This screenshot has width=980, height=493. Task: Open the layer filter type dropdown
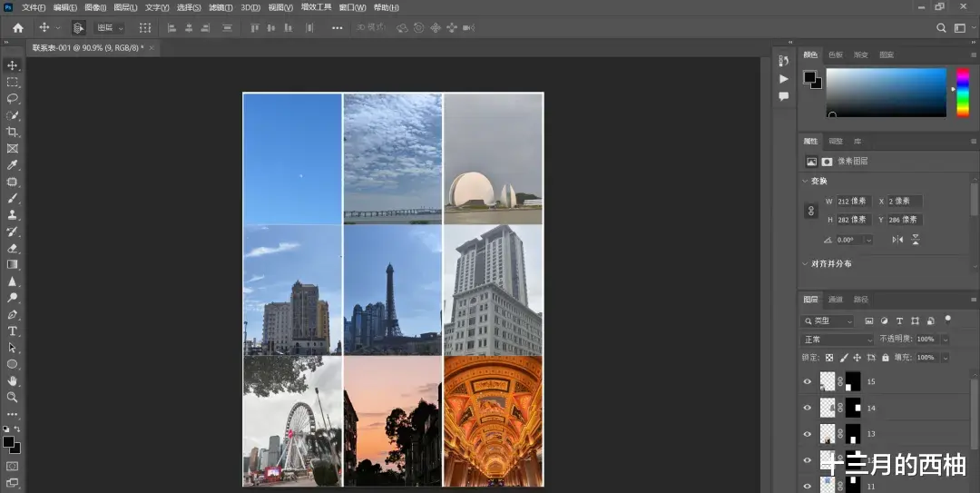[x=827, y=321]
